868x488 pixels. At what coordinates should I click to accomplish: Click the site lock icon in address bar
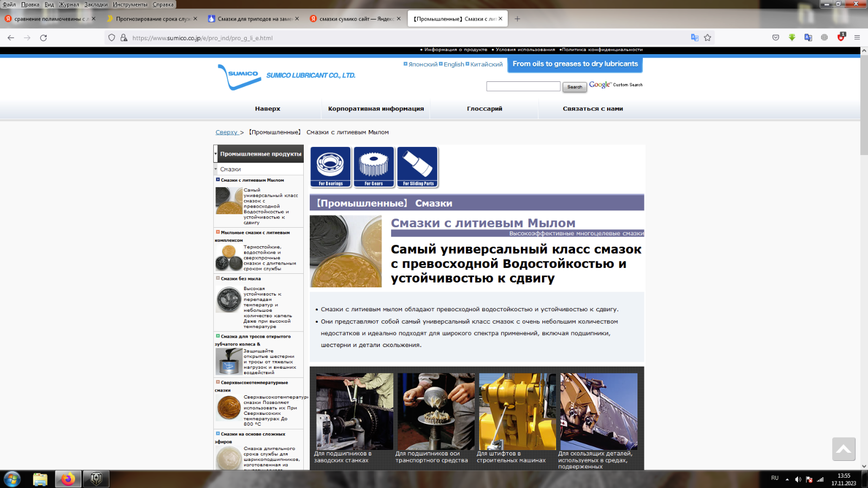[124, 38]
